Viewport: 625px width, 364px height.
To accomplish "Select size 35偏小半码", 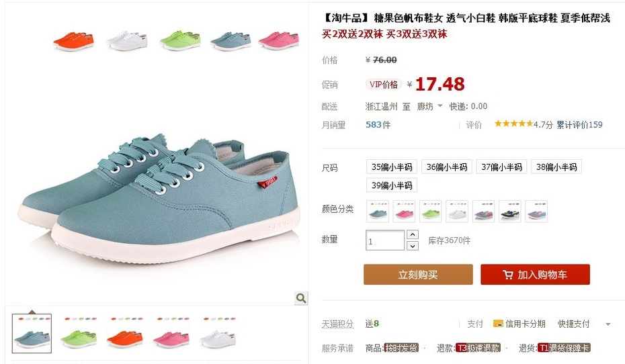I will (x=391, y=167).
